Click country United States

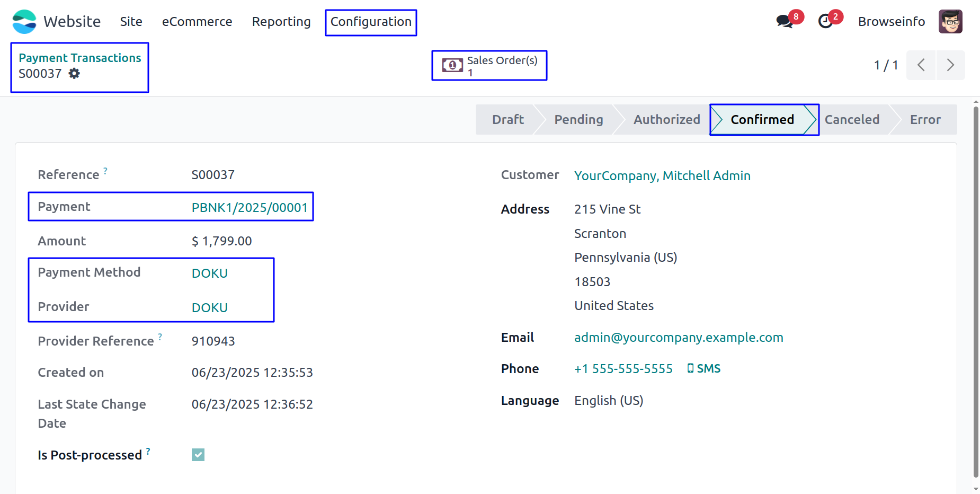coord(614,306)
